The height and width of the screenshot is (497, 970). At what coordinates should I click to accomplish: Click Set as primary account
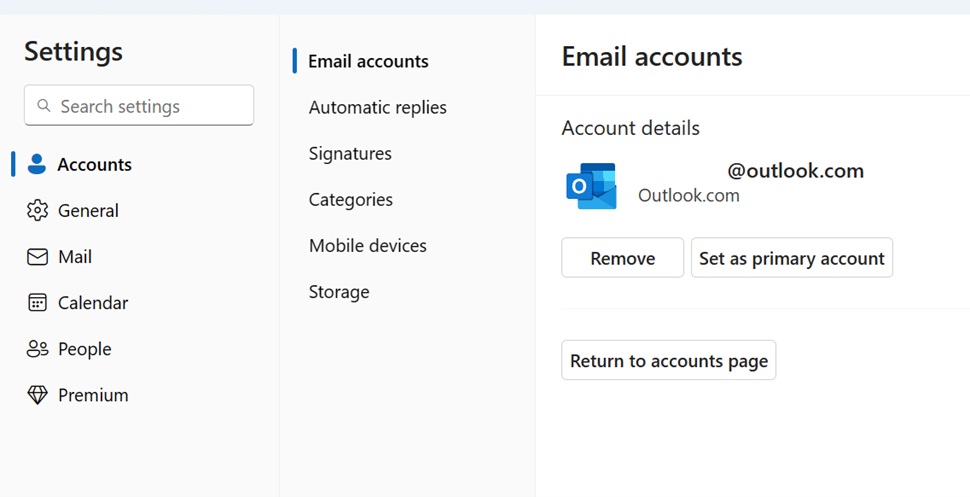(x=791, y=258)
